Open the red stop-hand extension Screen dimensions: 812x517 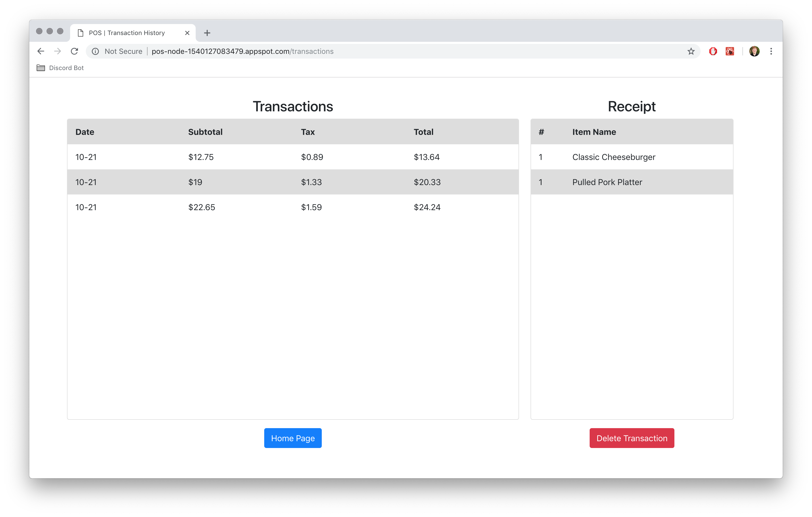coord(713,51)
